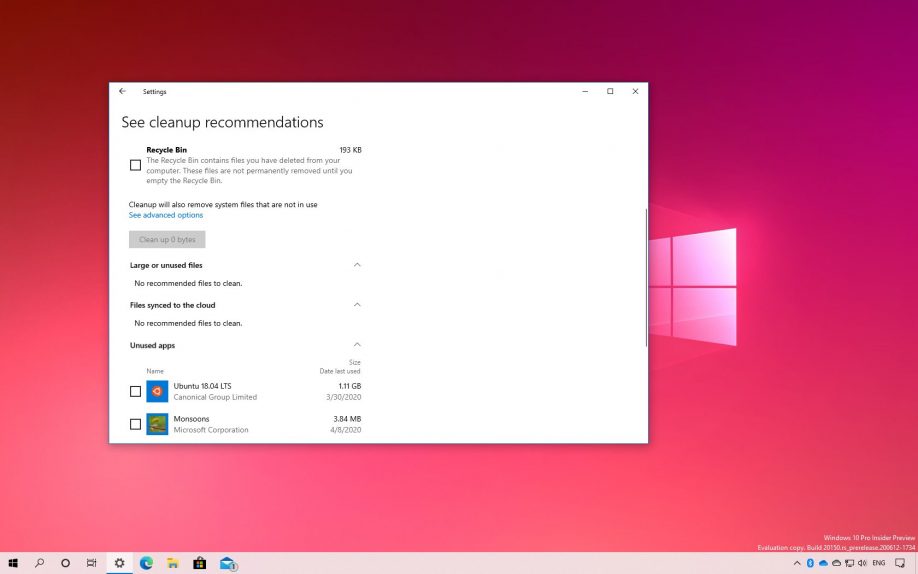The image size is (918, 574).
Task: Click the Monsoons app icon
Action: point(157,424)
